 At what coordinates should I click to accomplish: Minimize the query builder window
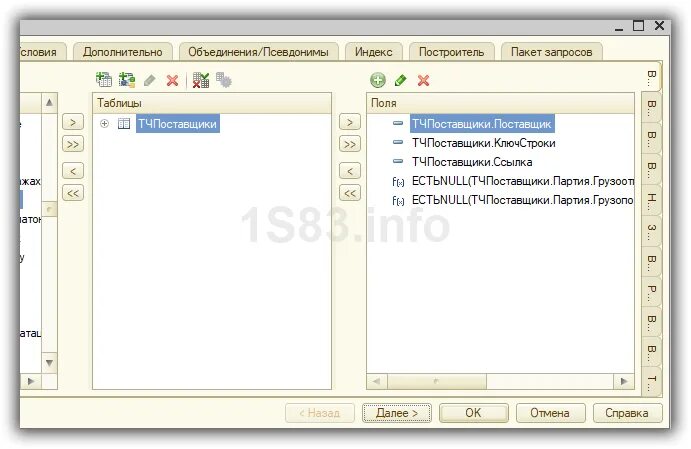(x=619, y=27)
